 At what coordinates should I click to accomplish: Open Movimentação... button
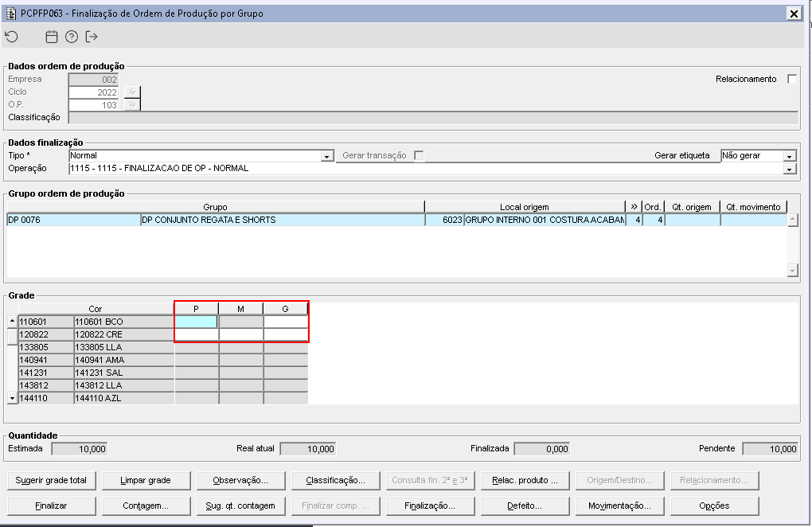(620, 506)
